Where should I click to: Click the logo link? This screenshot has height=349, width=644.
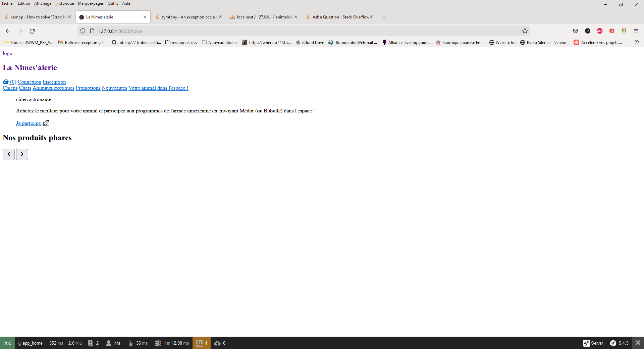(7, 53)
